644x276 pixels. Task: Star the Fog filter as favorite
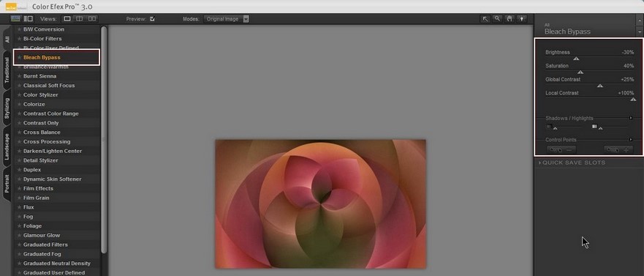point(19,217)
